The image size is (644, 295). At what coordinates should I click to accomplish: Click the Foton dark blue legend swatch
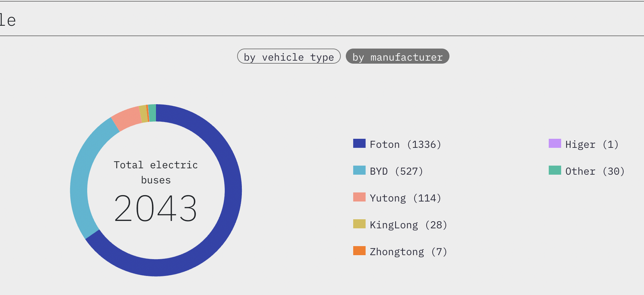click(x=359, y=143)
